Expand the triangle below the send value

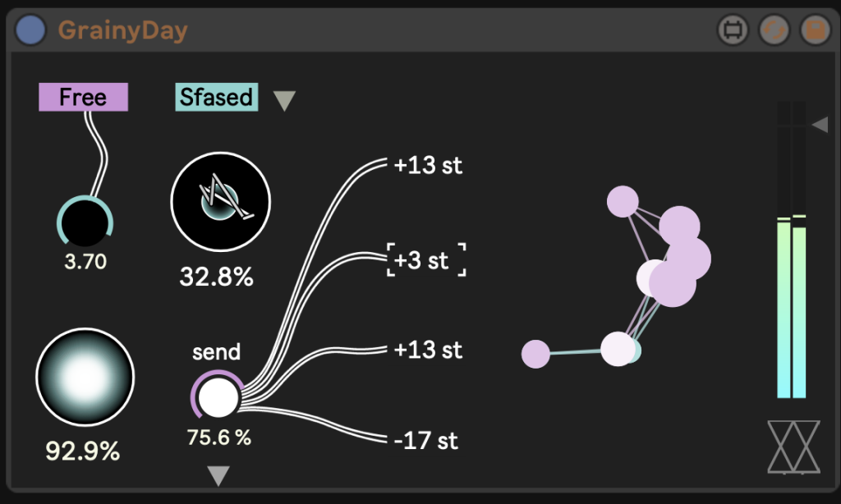click(218, 475)
